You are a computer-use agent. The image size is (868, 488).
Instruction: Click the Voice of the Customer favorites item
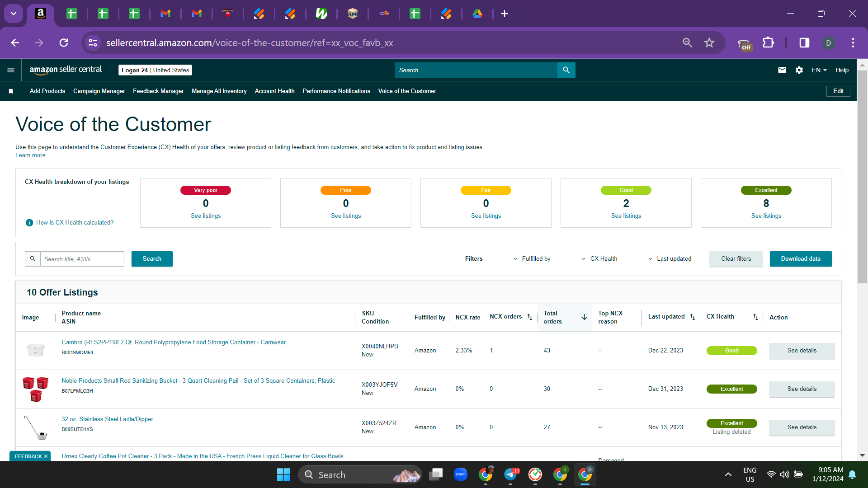click(x=407, y=91)
